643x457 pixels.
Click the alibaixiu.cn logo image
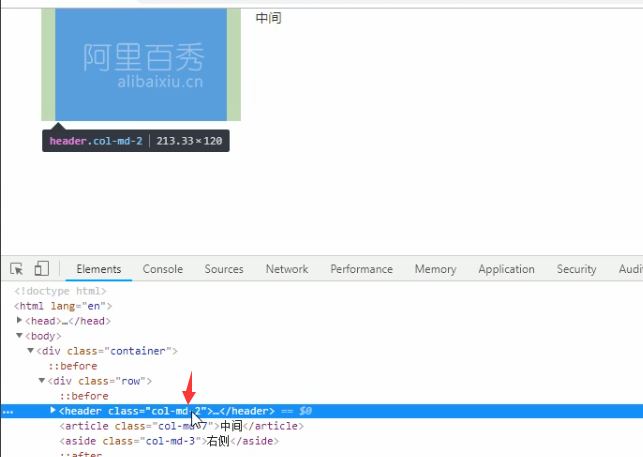[141, 65]
